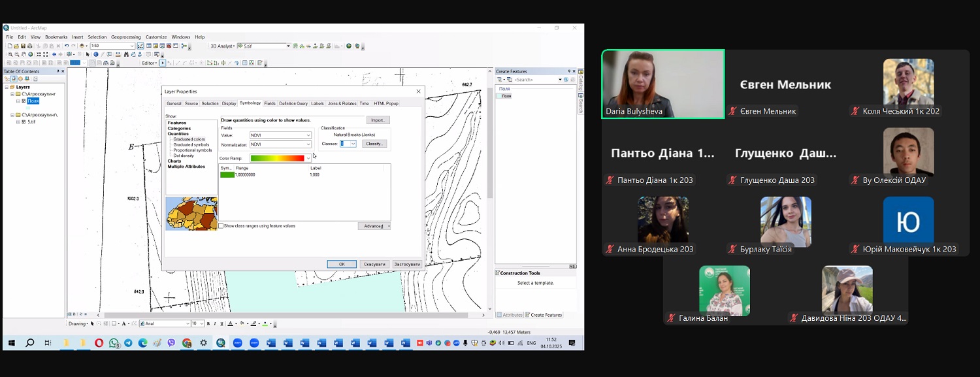This screenshot has width=980, height=377.
Task: Enable Show class ranges using feature values
Action: (x=221, y=226)
